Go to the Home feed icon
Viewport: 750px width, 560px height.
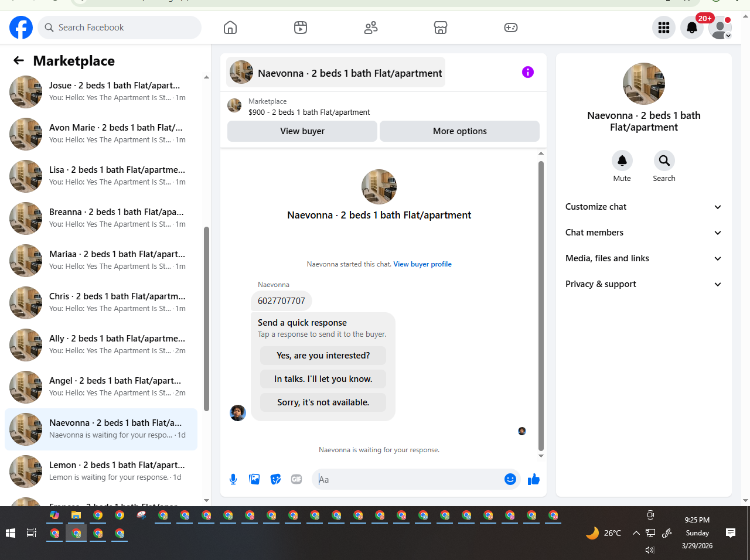point(230,28)
